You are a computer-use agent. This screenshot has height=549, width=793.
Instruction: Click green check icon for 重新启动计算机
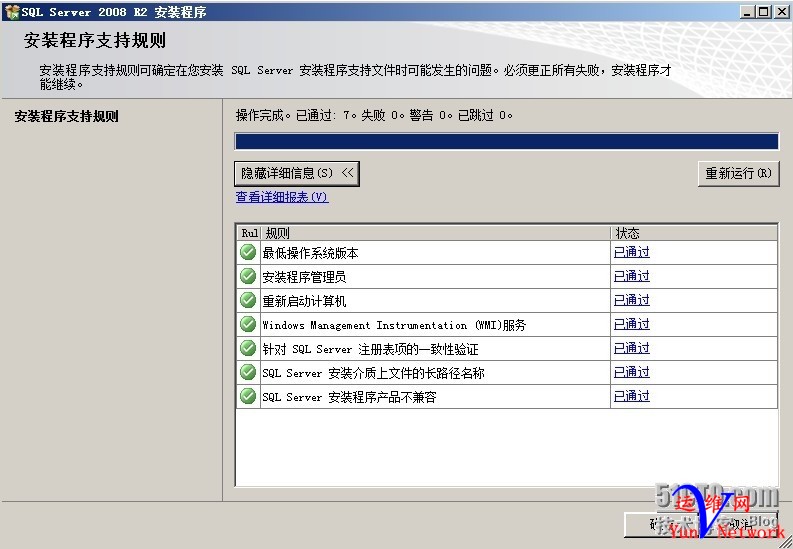(248, 300)
